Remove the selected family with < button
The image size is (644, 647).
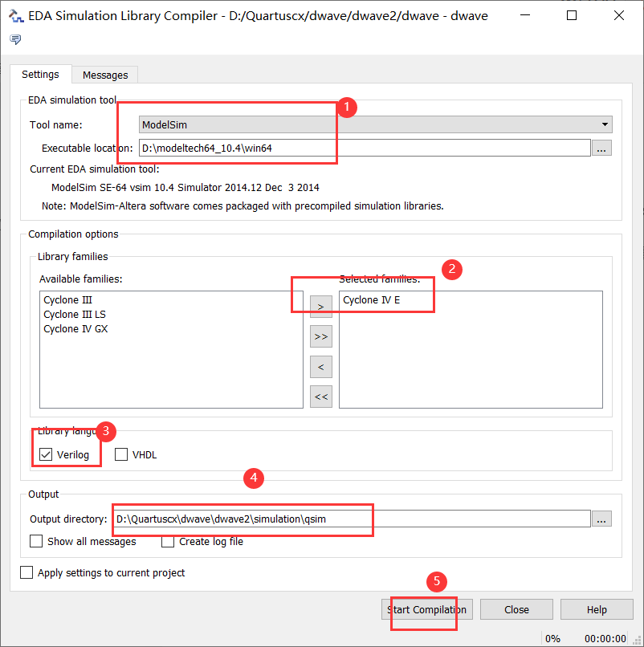point(321,367)
